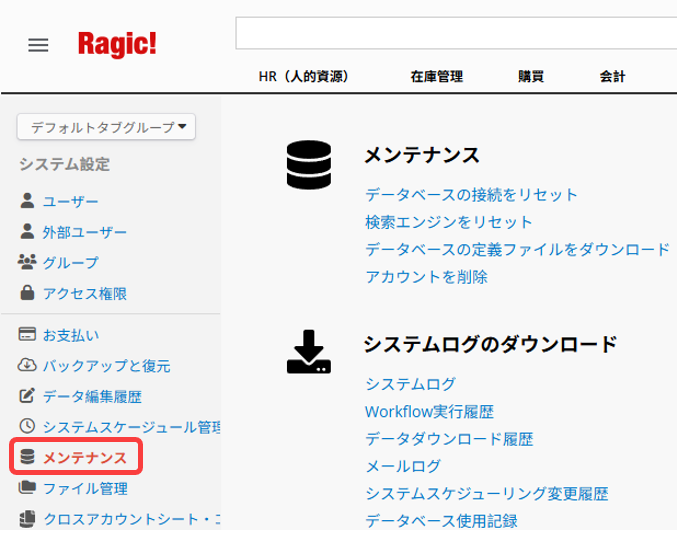The width and height of the screenshot is (677, 533).
Task: Open the グループ settings link
Action: point(70,263)
